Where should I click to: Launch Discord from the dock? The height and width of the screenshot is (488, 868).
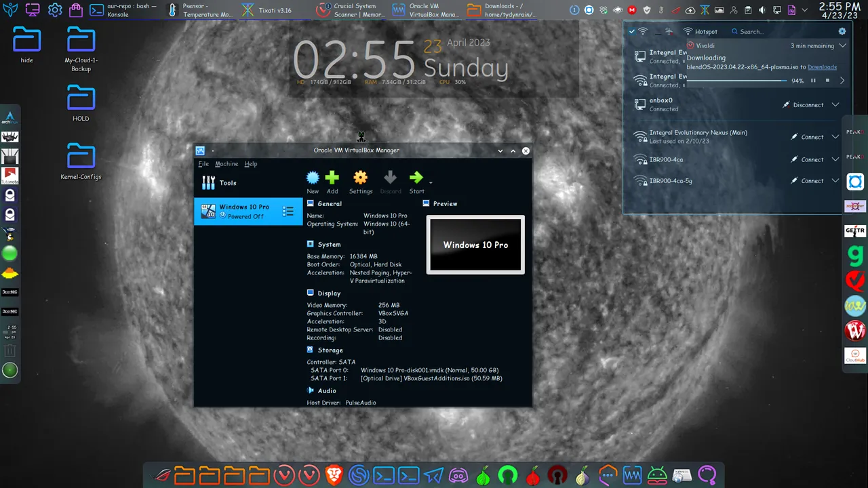[x=459, y=476]
